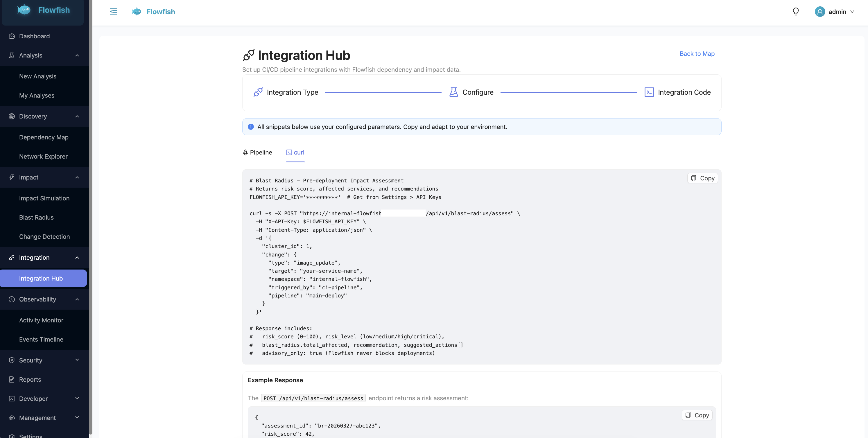Image resolution: width=868 pixels, height=438 pixels.
Task: Click the Integration Code step label
Action: point(684,92)
